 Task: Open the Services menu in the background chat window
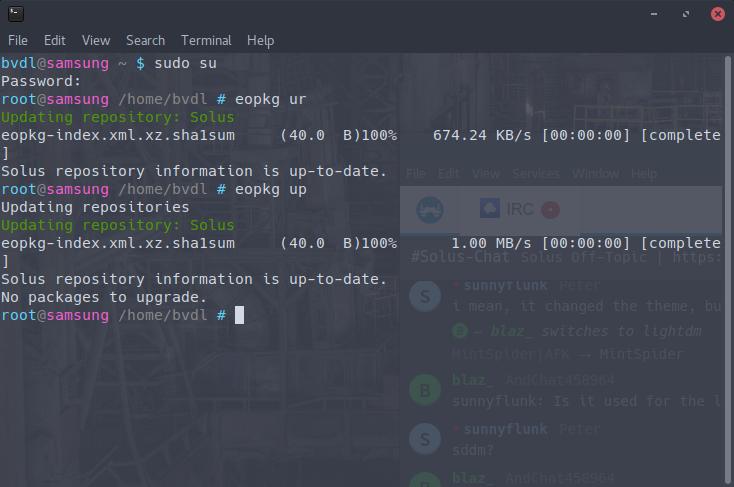click(x=536, y=174)
